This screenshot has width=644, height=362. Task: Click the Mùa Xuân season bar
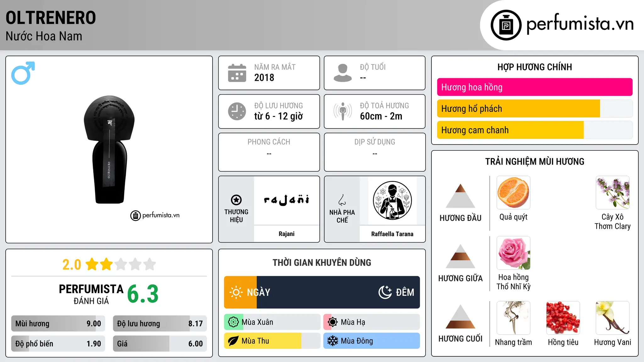[272, 322]
